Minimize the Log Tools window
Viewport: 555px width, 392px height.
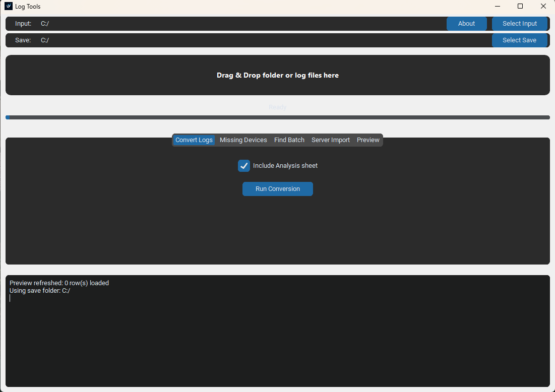click(x=498, y=6)
